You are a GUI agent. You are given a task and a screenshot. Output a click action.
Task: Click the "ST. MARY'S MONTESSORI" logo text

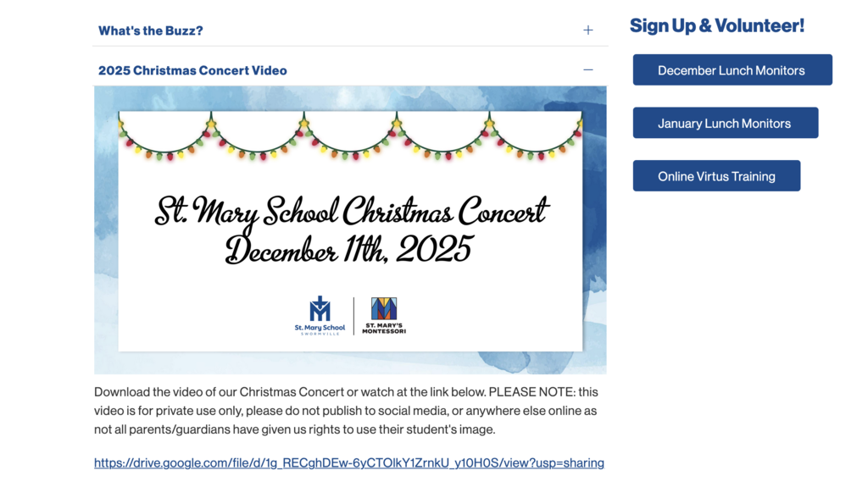tap(384, 328)
